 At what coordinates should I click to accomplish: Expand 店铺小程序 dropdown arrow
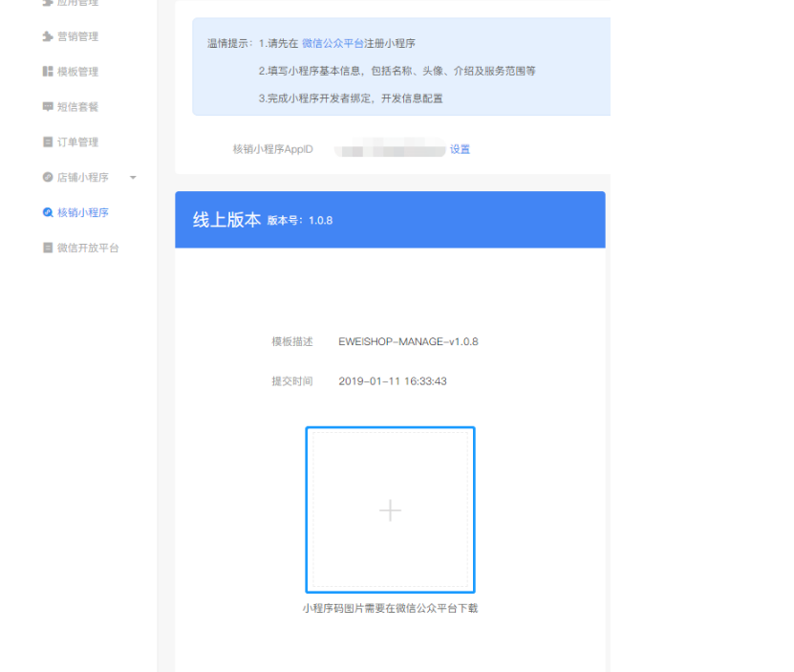133,178
